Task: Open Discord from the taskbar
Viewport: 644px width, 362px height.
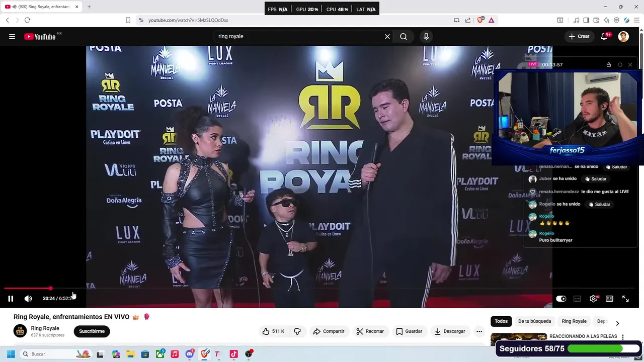Action: [x=189, y=354]
